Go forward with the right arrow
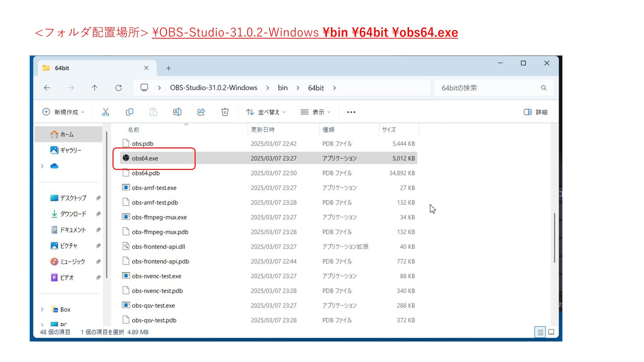 click(71, 88)
